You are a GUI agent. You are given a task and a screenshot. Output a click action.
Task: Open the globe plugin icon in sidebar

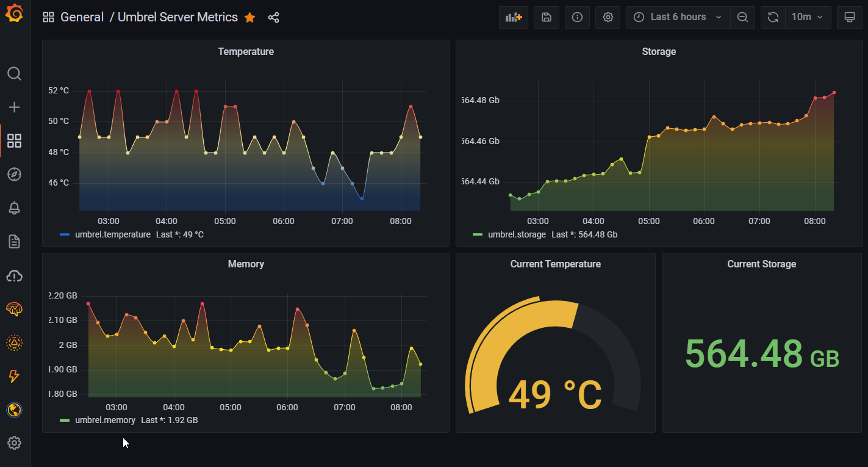[15, 410]
